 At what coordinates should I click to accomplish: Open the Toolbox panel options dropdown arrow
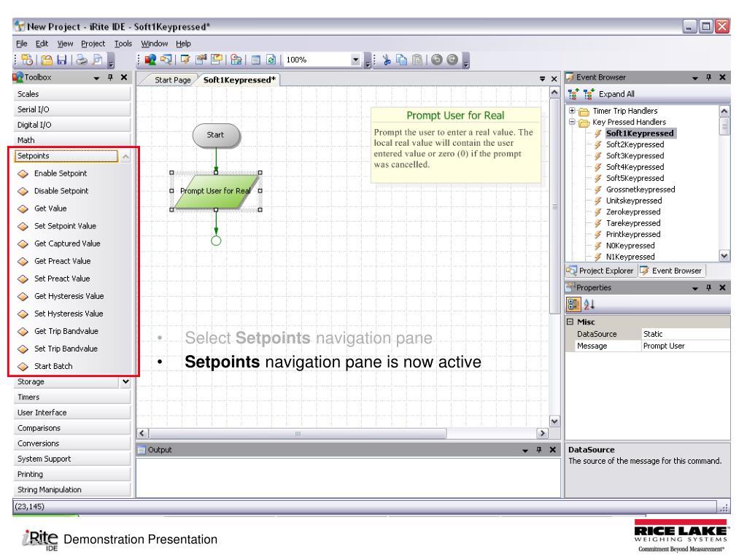pyautogui.click(x=97, y=77)
